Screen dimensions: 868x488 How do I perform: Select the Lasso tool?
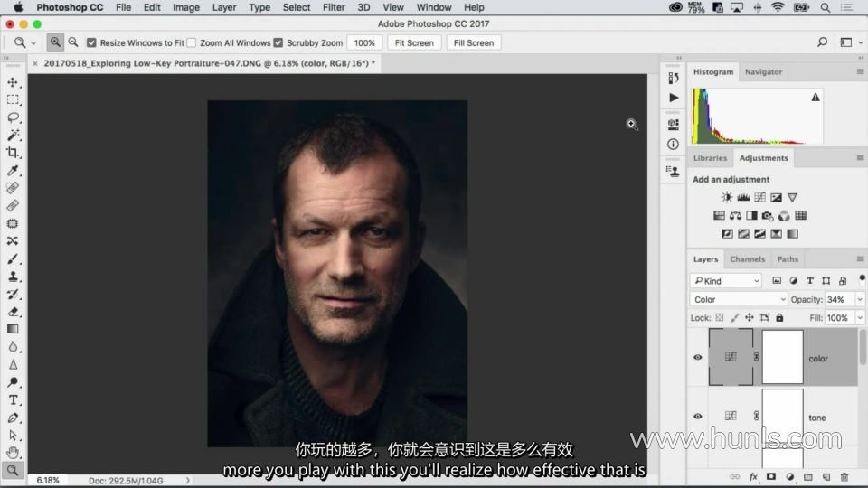coord(13,117)
